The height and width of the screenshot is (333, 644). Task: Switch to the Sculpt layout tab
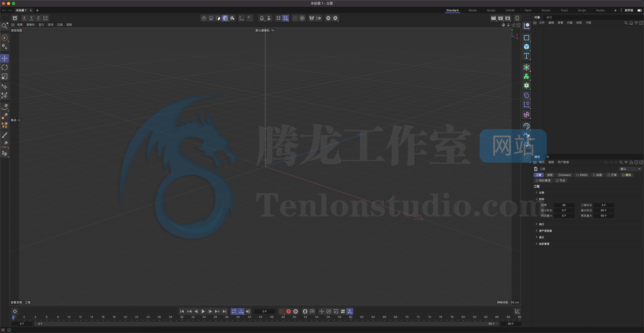491,10
